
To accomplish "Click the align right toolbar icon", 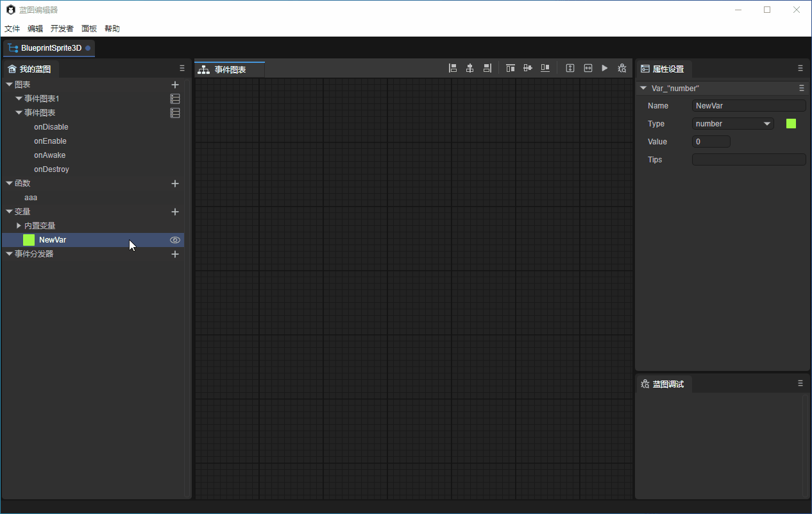I will pyautogui.click(x=487, y=68).
